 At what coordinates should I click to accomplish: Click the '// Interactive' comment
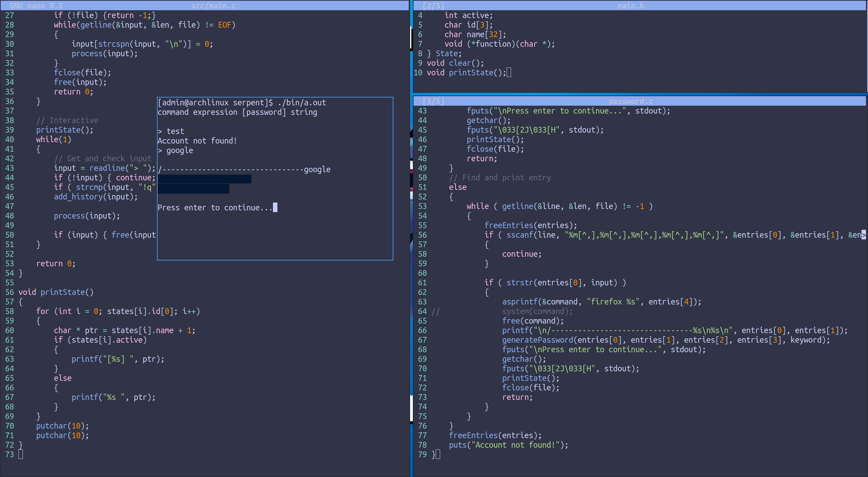[67, 120]
